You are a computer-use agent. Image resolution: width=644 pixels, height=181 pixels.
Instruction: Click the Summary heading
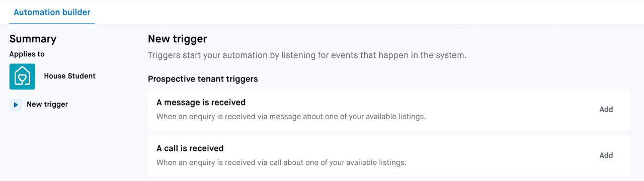click(x=33, y=39)
